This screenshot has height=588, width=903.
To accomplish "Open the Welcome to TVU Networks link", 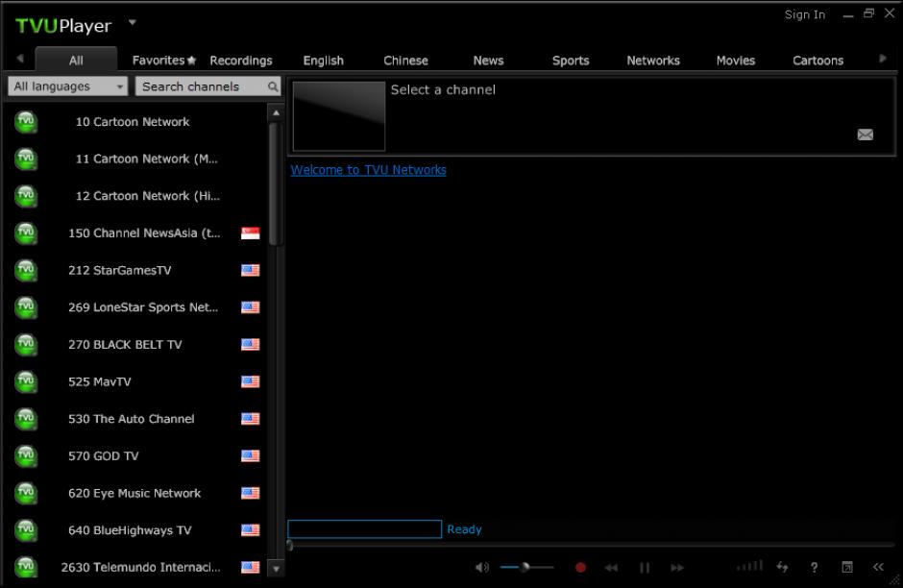I will click(x=368, y=170).
